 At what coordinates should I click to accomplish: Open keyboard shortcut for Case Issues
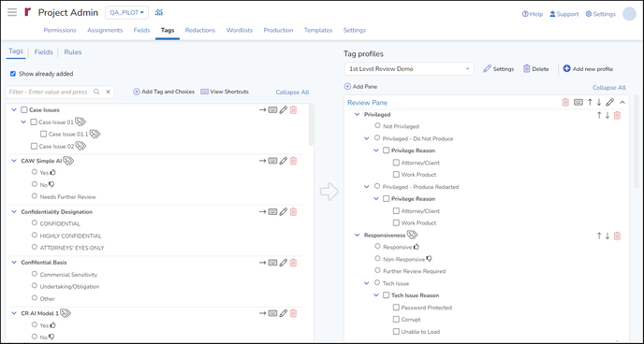pyautogui.click(x=272, y=110)
